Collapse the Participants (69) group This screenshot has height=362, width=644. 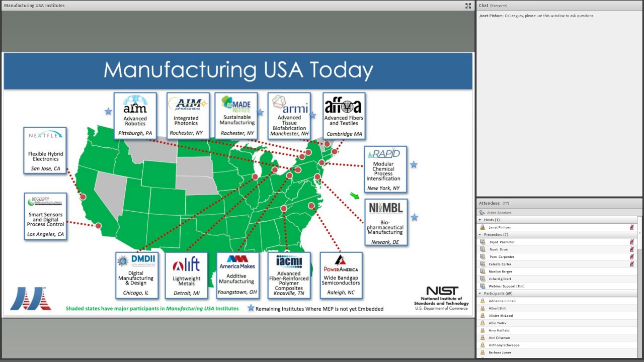480,294
